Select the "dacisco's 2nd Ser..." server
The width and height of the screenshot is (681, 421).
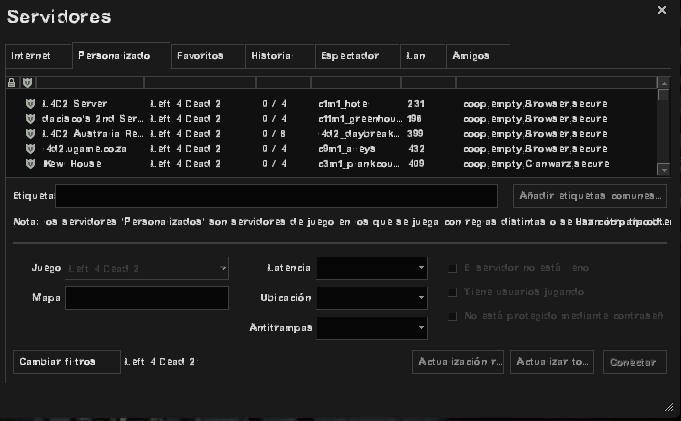[x=332, y=119]
